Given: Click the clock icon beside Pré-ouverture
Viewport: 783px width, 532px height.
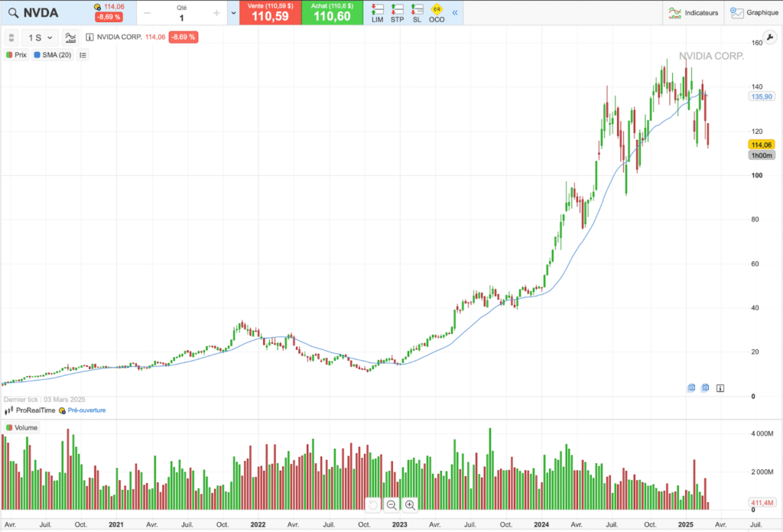Looking at the screenshot, I should tap(62, 410).
